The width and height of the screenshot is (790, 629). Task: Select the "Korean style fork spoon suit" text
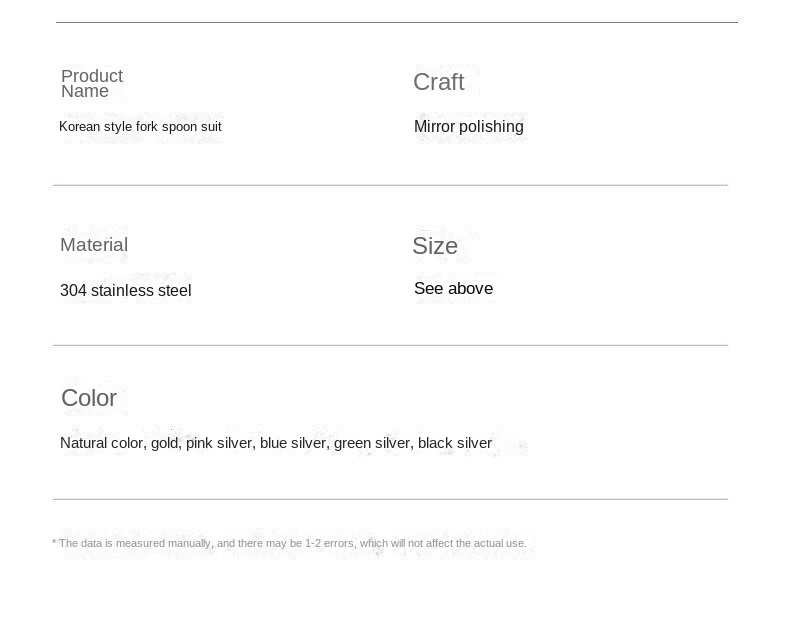point(140,127)
